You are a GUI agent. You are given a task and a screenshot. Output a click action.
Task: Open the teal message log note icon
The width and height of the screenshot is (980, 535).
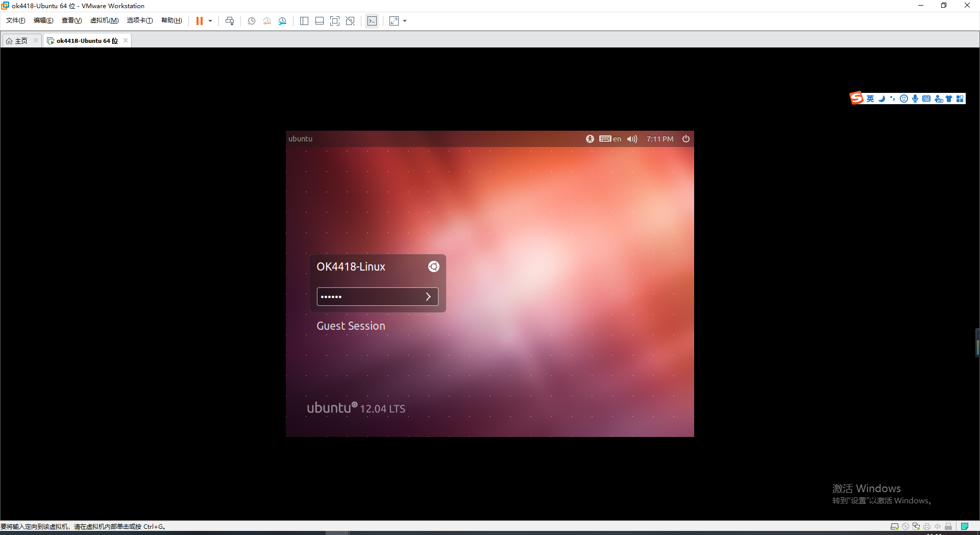point(965,526)
